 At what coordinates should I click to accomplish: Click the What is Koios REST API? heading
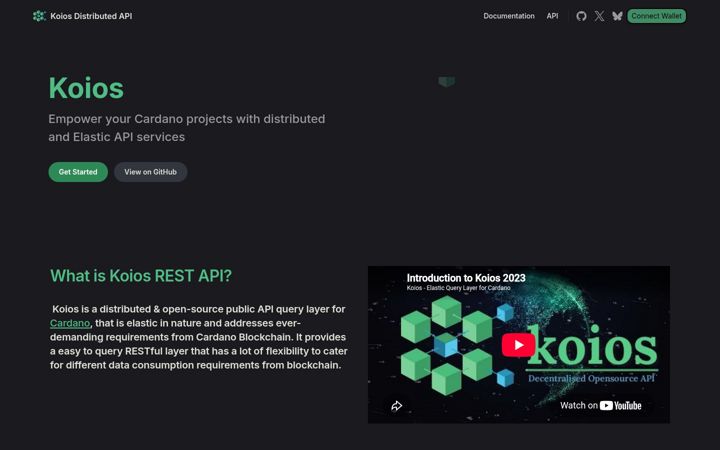point(141,276)
